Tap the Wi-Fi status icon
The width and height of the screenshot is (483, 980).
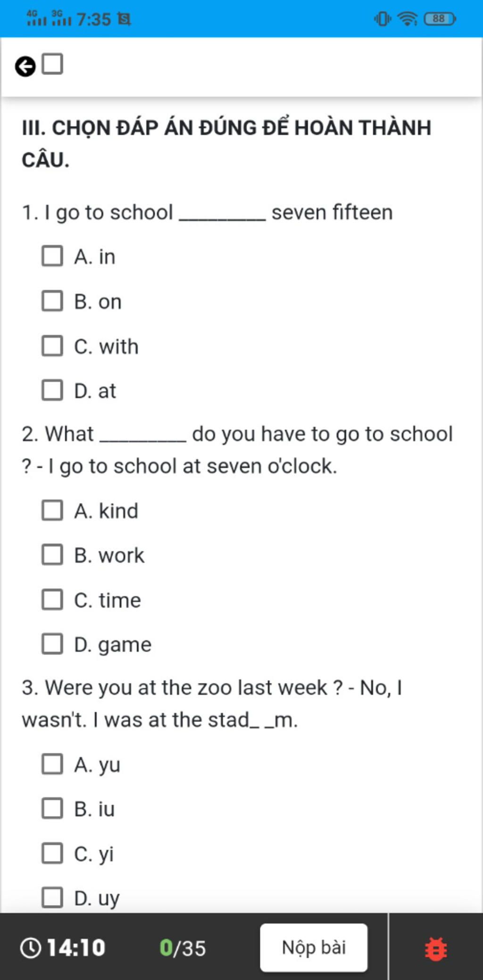coord(408,19)
